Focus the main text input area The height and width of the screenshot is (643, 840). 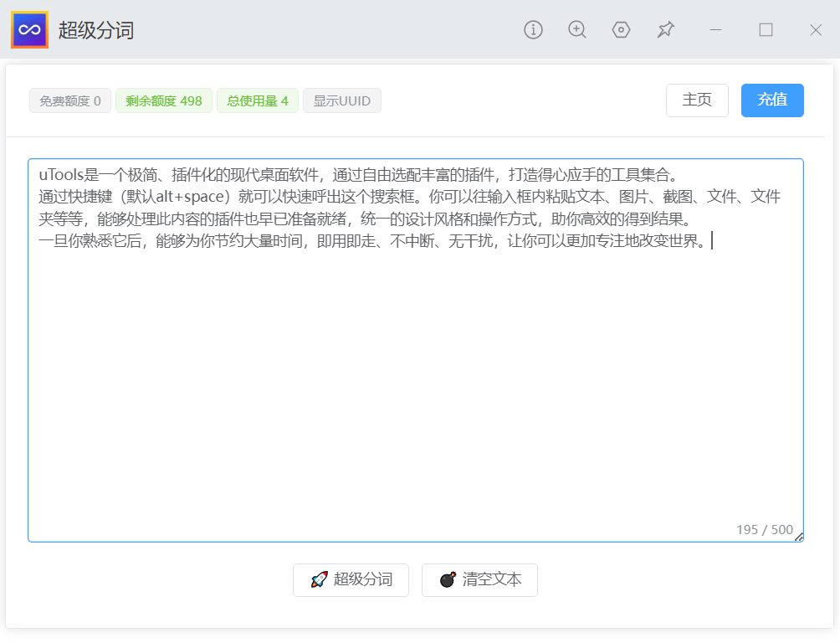pos(416,350)
